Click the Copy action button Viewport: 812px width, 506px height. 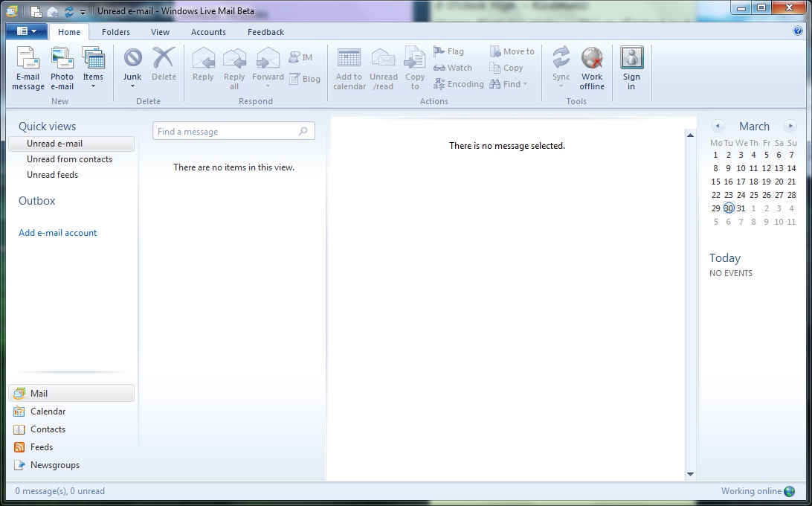pyautogui.click(x=506, y=68)
